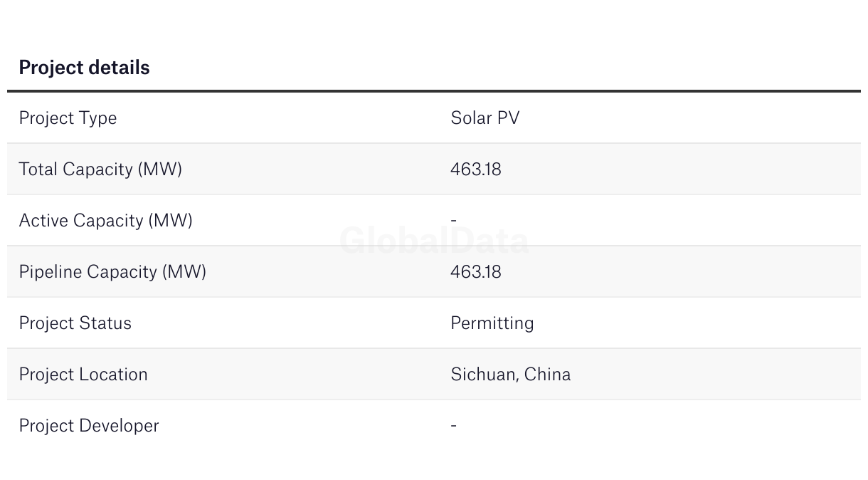
Task: Click the word Sichuan in the location
Action: tap(484, 375)
